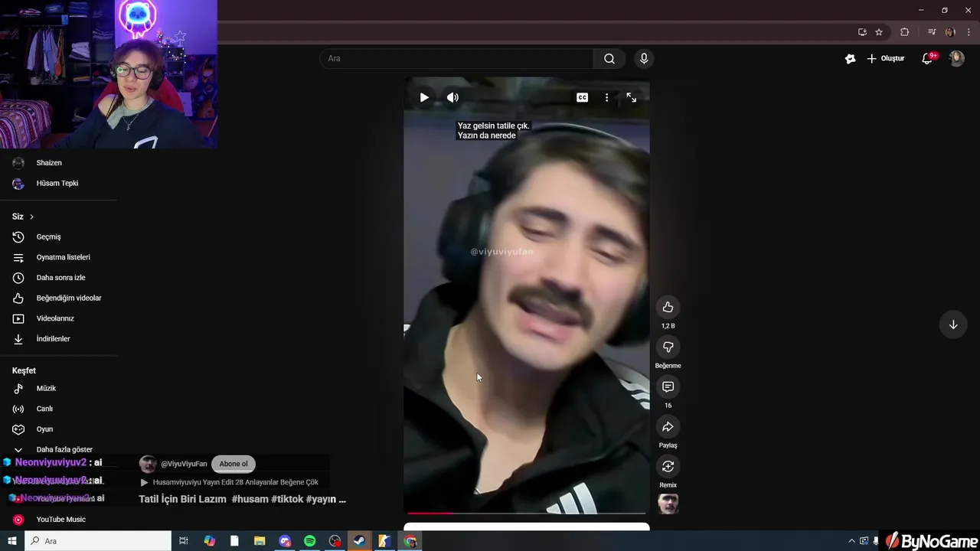
Task: Dislike the Short (Beğenme)
Action: pyautogui.click(x=668, y=347)
